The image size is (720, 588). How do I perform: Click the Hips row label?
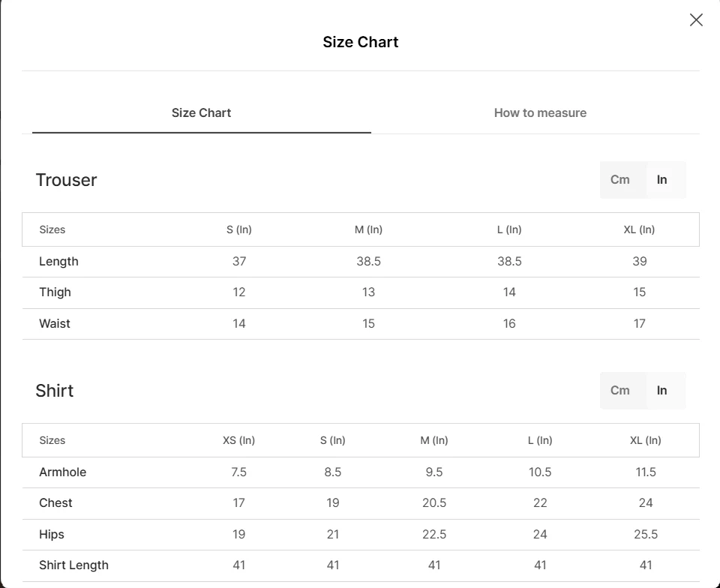click(x=52, y=535)
